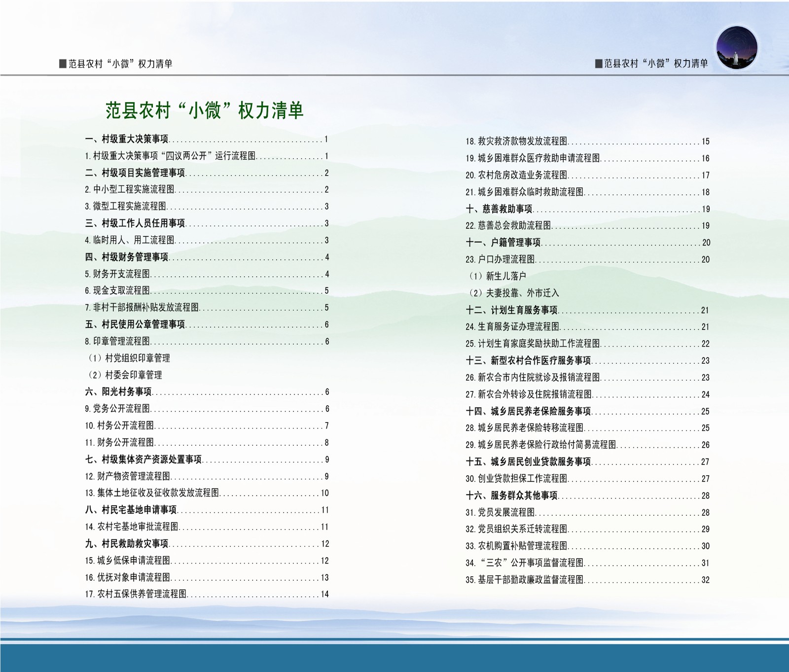This screenshot has width=789, height=672.
Task: Select entry 13.集体土地征收及征收款发放流程图
Action: 207,493
